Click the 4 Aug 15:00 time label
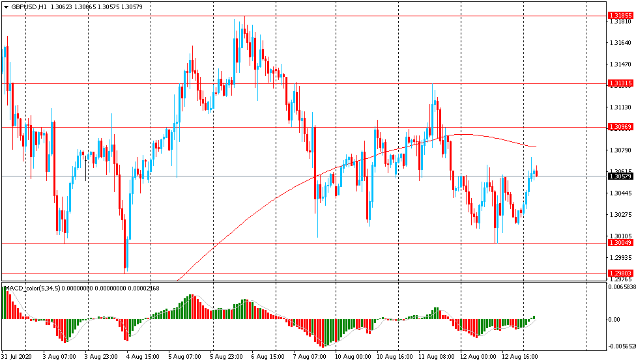This screenshot has height=364, width=636. pyautogui.click(x=143, y=357)
